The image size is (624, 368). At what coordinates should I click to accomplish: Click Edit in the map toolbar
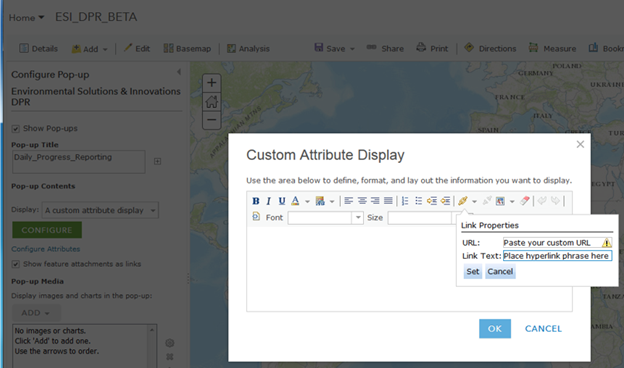tap(136, 49)
